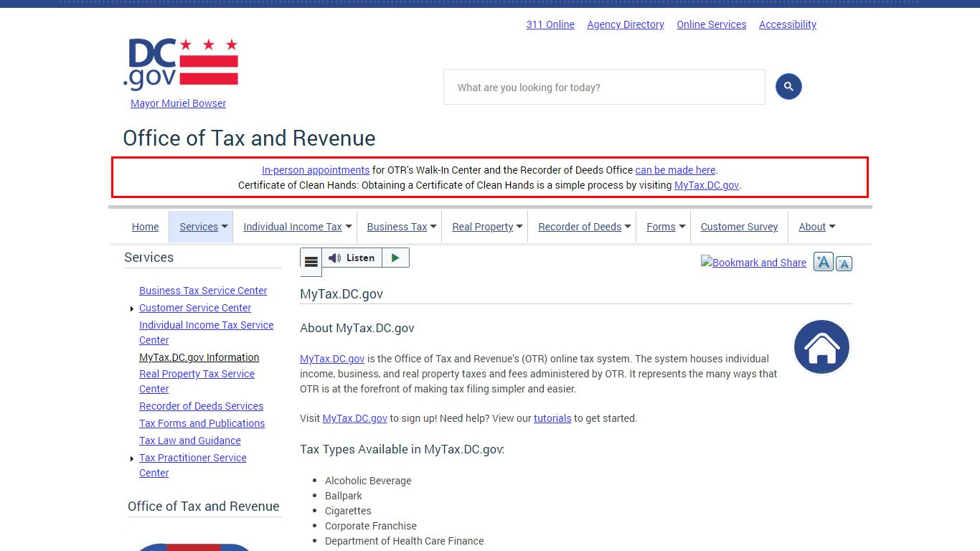Image resolution: width=980 pixels, height=551 pixels.
Task: Expand Tax Practitioner Service Center sidebar triangle
Action: [x=132, y=459]
